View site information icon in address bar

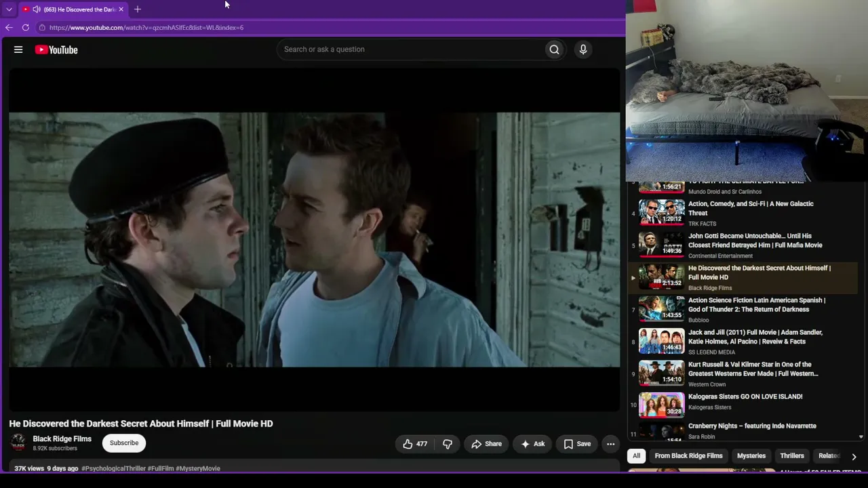click(42, 27)
